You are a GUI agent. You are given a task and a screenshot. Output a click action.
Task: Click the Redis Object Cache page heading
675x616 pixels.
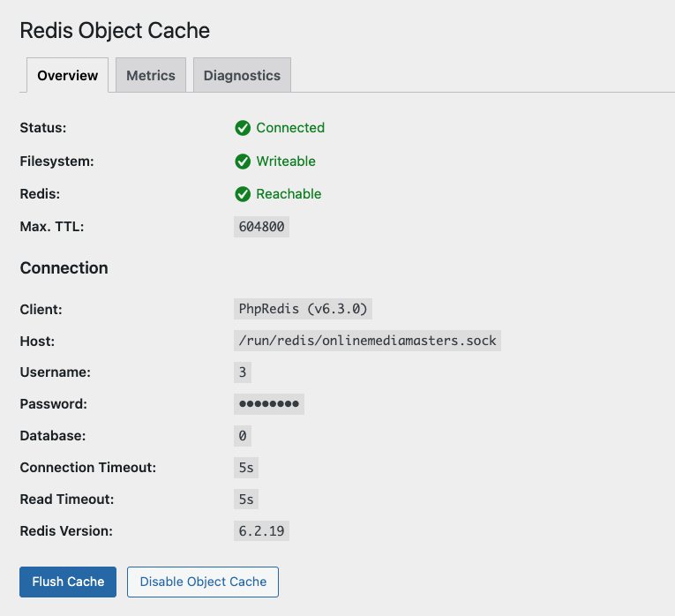(x=115, y=31)
